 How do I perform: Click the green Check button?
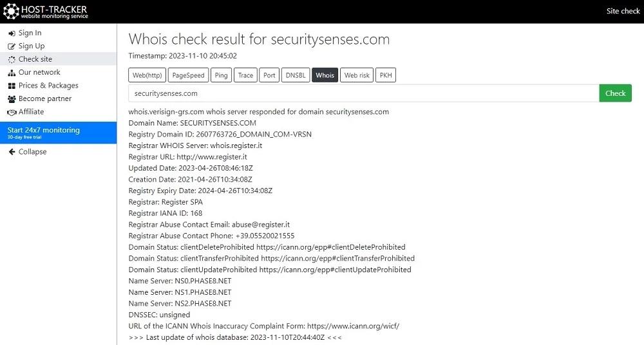[x=615, y=93]
